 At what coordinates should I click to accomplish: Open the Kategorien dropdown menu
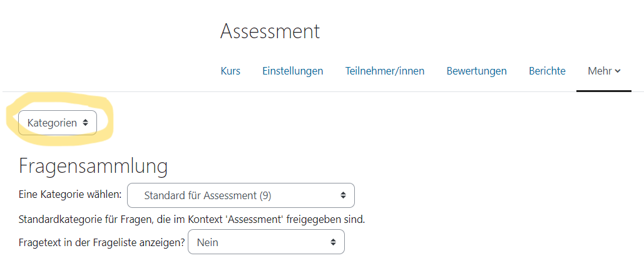click(58, 123)
